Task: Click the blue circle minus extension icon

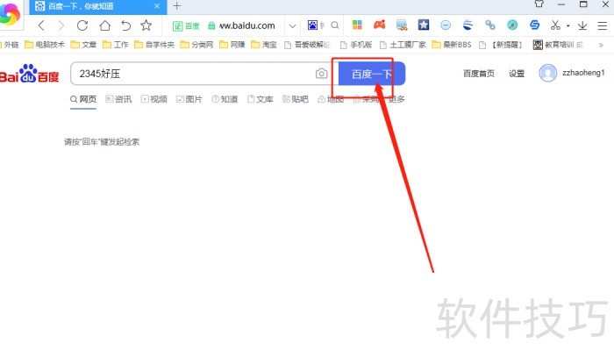Action: click(x=446, y=25)
